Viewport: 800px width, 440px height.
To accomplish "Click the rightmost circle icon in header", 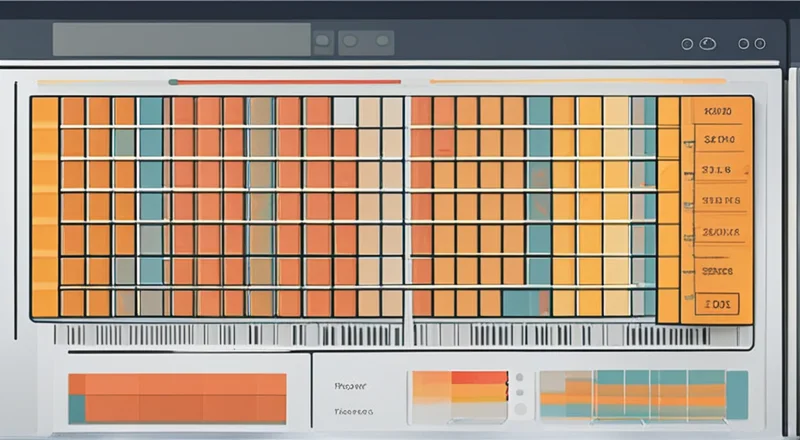I will point(760,43).
